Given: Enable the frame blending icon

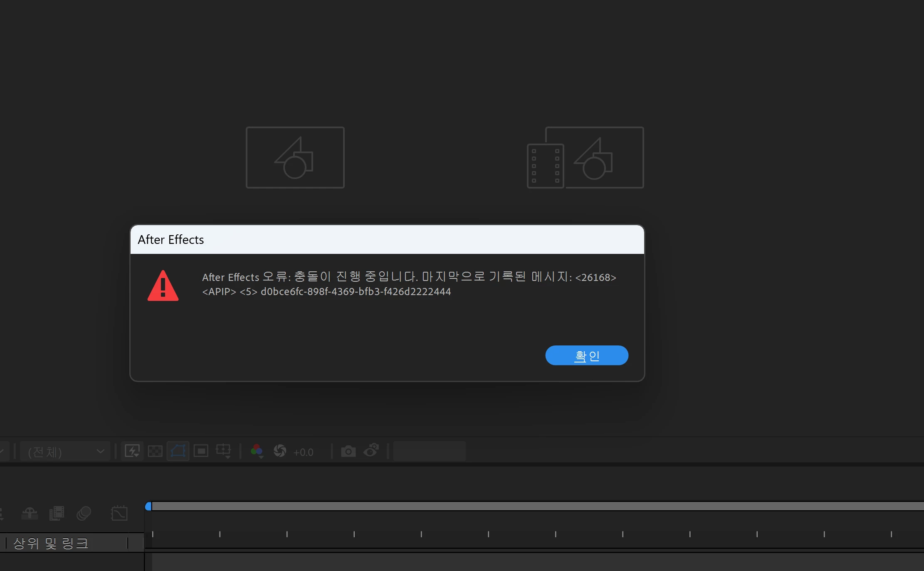Looking at the screenshot, I should tap(57, 514).
